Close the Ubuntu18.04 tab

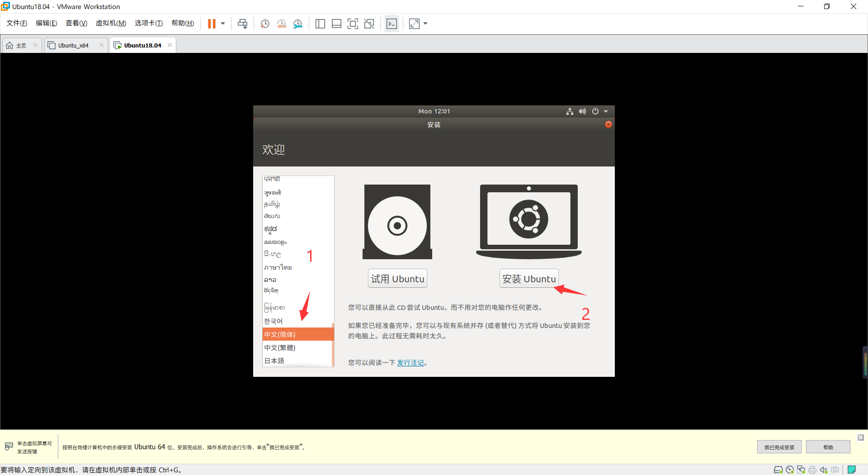pos(170,45)
